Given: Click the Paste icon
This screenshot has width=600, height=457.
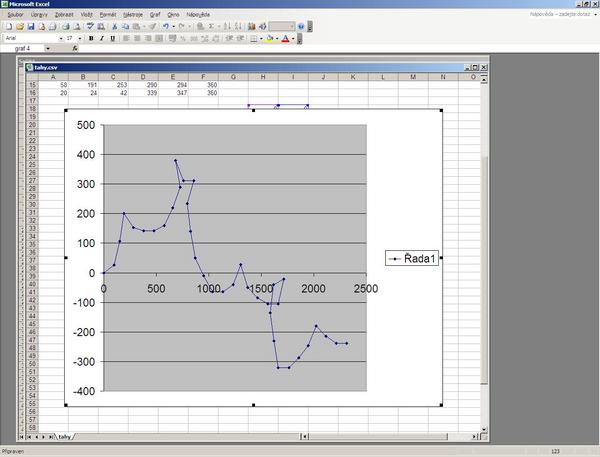Looking at the screenshot, I should 136,26.
